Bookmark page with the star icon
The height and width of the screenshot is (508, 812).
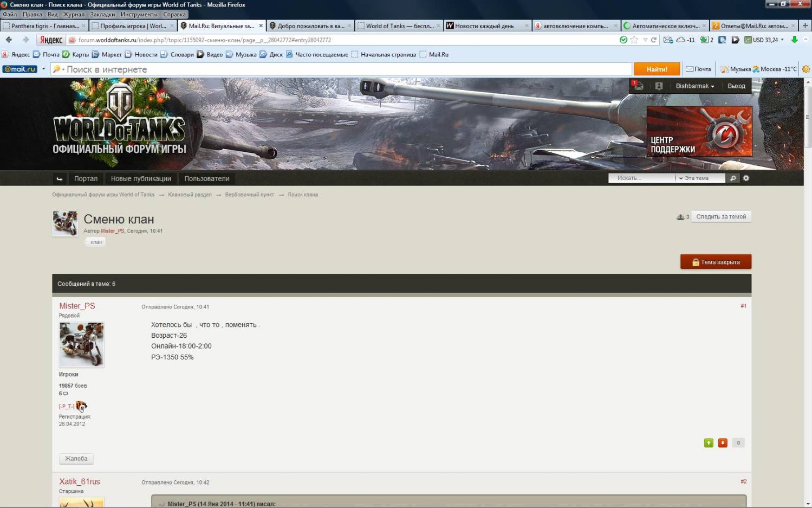tap(634, 40)
